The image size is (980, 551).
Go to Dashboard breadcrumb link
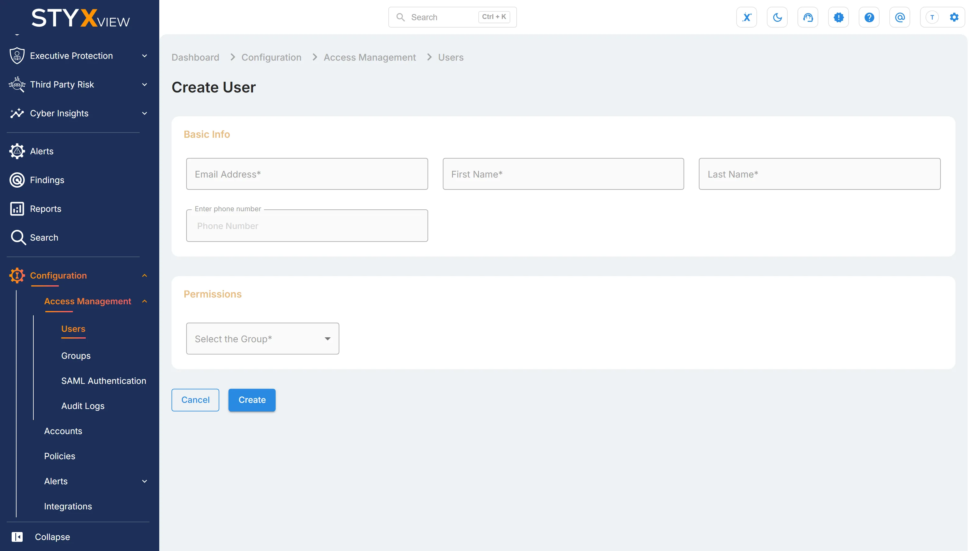195,57
